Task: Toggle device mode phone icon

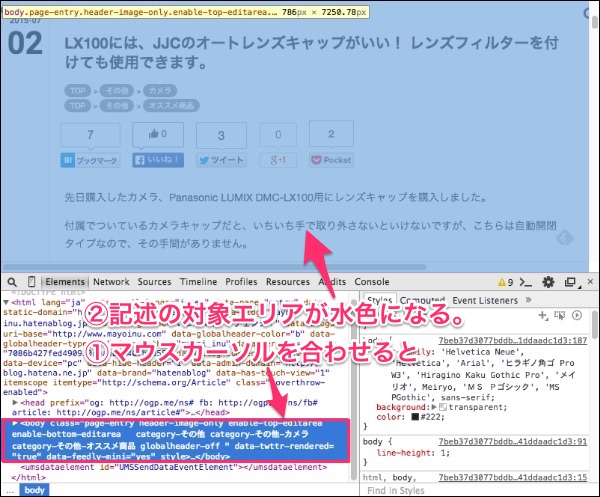Action: tap(31, 282)
